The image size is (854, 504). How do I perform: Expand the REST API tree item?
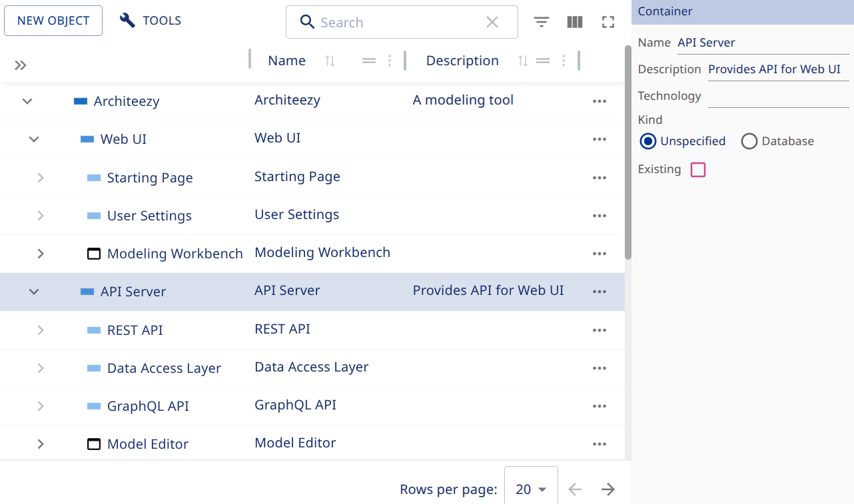pos(40,330)
